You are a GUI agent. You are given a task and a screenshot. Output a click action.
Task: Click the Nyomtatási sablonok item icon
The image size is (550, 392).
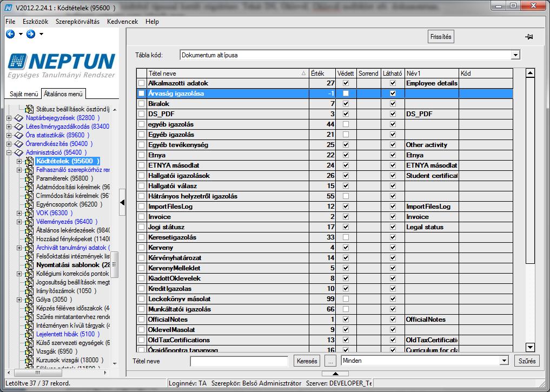point(29,265)
